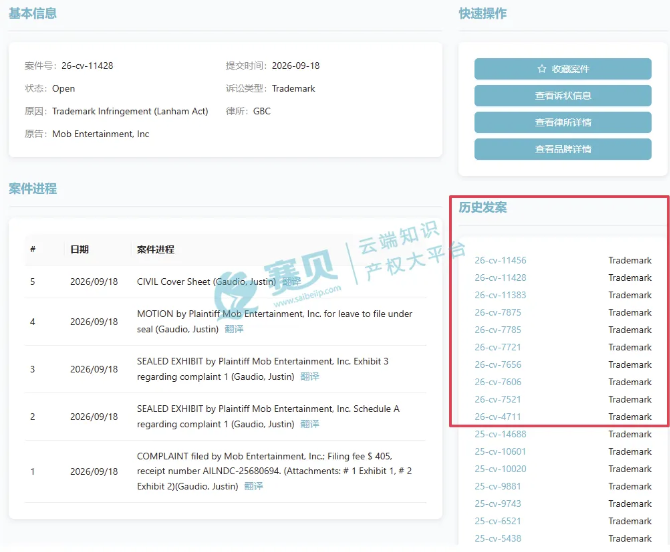Open history case 26-cv-7521
The width and height of the screenshot is (670, 552).
pos(498,399)
